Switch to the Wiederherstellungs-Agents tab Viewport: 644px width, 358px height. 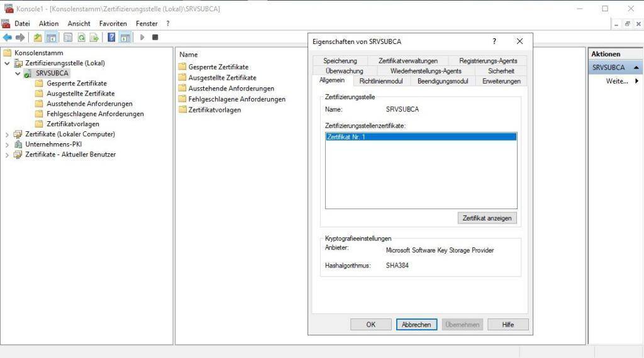pyautogui.click(x=426, y=71)
